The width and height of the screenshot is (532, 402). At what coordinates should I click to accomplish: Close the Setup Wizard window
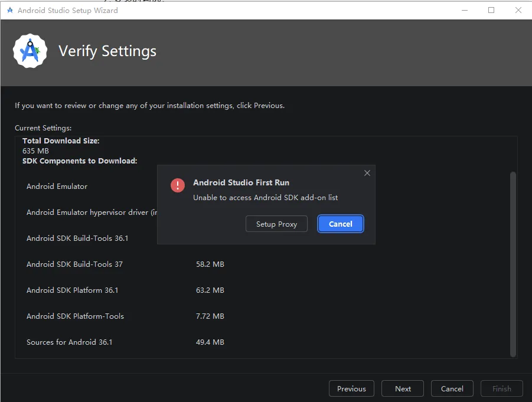point(518,10)
